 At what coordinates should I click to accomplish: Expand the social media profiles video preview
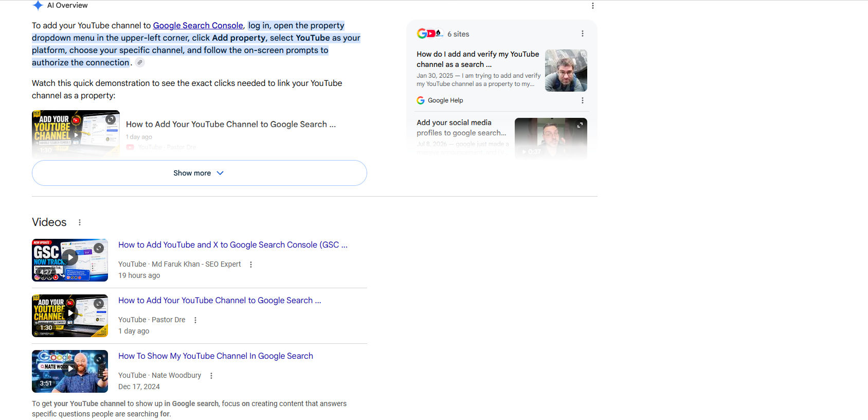pyautogui.click(x=580, y=125)
